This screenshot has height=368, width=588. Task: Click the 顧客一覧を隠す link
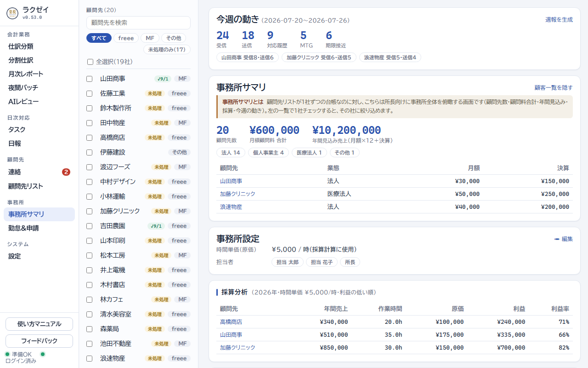point(554,87)
